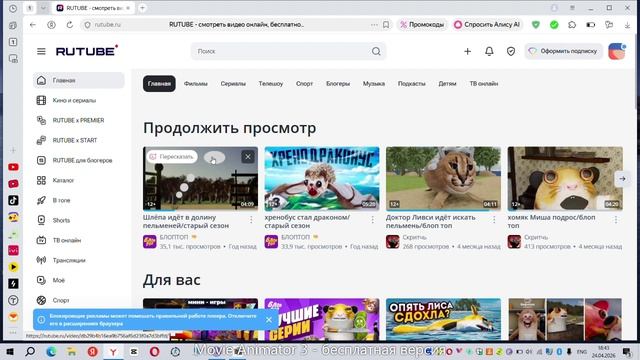Open options menu for Доктор Ливси video
This screenshot has width=640, height=360.
(494, 220)
